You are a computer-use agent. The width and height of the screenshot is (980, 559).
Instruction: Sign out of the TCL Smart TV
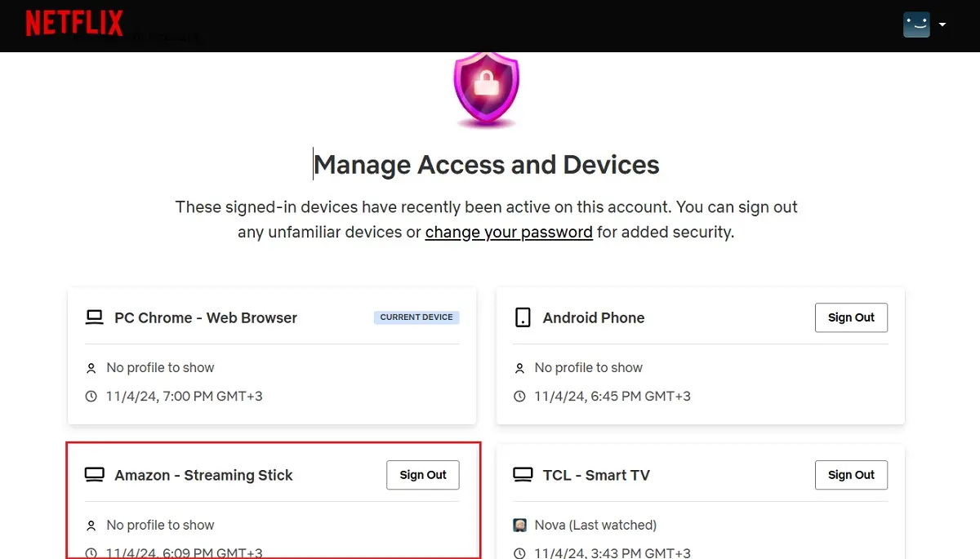point(851,475)
